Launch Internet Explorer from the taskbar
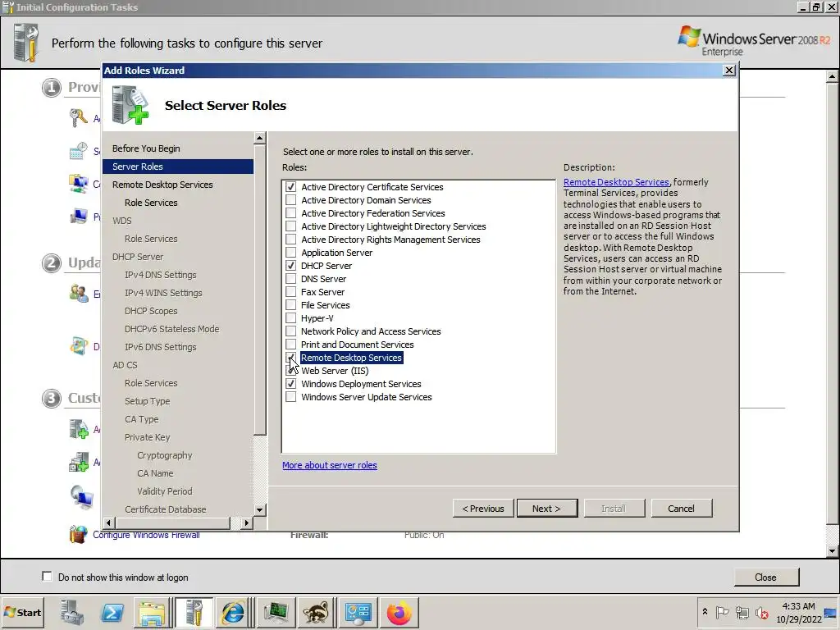This screenshot has width=840, height=630. coord(233,612)
